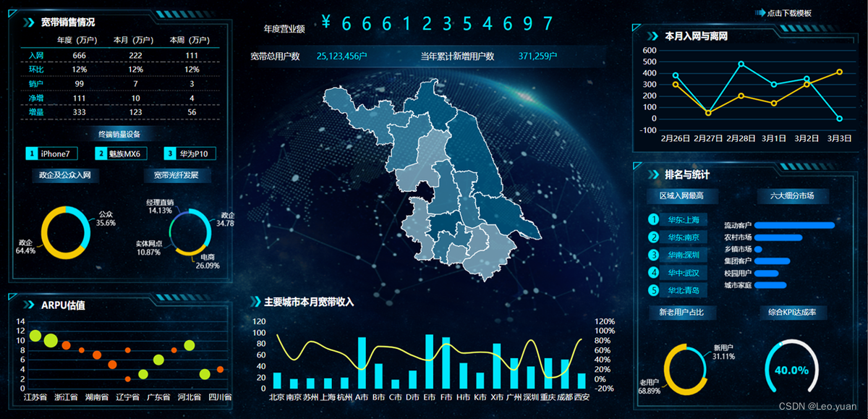The image size is (868, 419).
Task: Click the 入网 row header
Action: [36, 56]
